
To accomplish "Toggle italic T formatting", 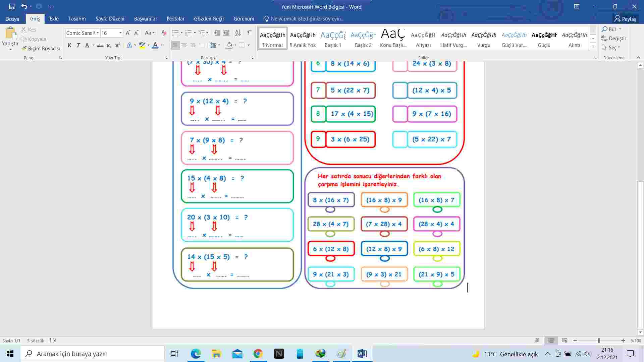I will 78,45.
